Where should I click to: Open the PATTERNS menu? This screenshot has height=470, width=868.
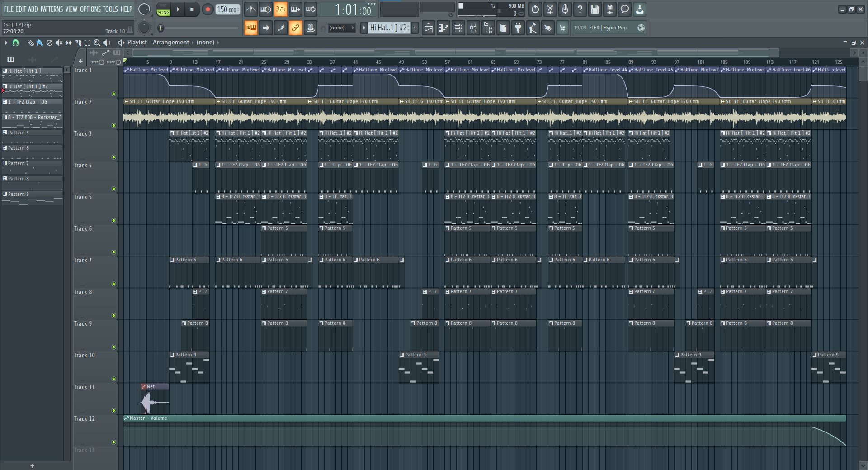(52, 9)
